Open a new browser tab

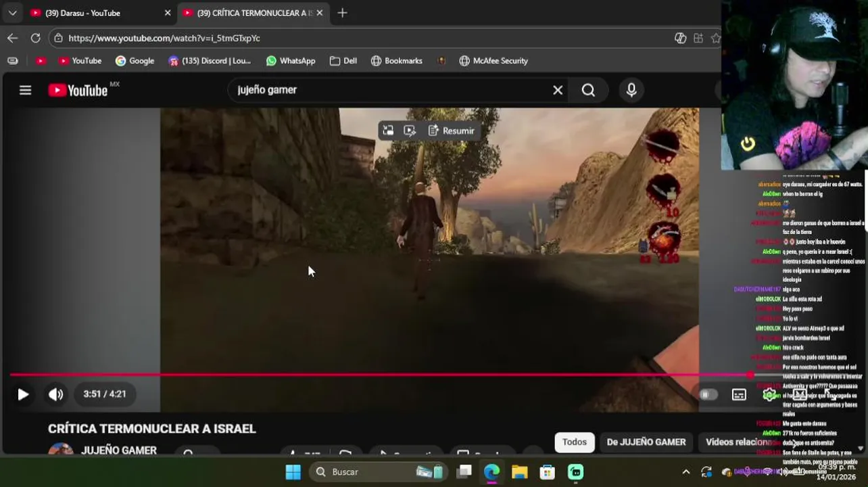click(x=342, y=13)
